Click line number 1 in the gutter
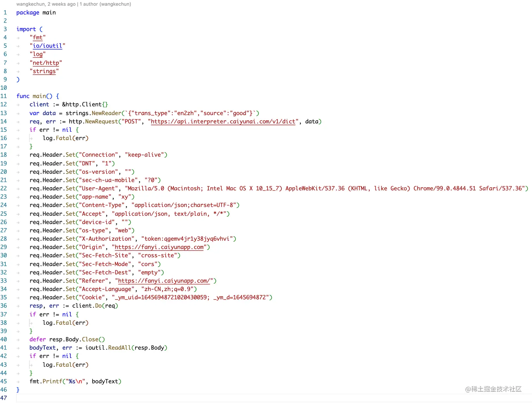The height and width of the screenshot is (403, 532). tap(5, 12)
